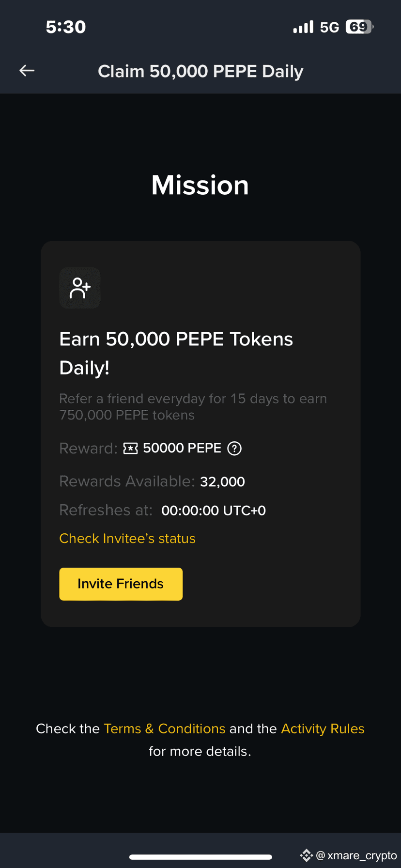
Task: Click the reward voucher ticket icon
Action: click(131, 449)
